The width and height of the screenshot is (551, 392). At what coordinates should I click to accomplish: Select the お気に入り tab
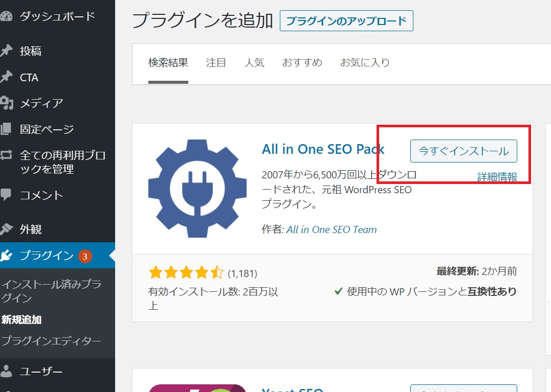click(x=365, y=63)
